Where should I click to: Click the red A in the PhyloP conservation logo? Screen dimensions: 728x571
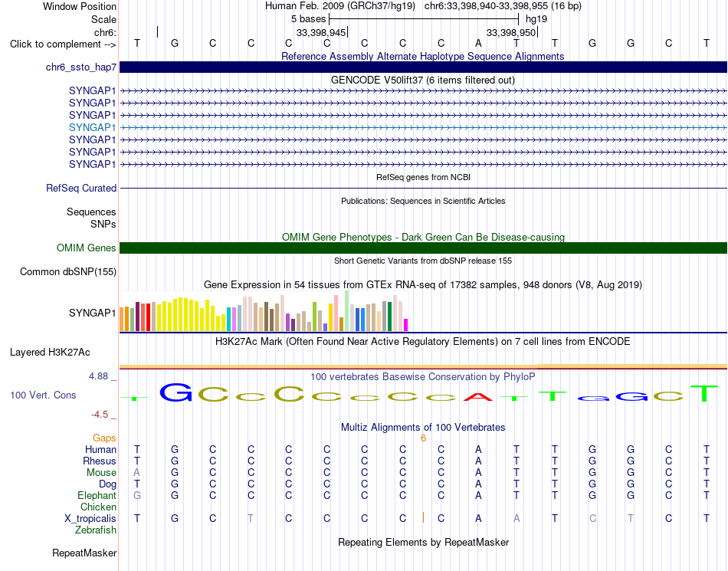[x=478, y=397]
